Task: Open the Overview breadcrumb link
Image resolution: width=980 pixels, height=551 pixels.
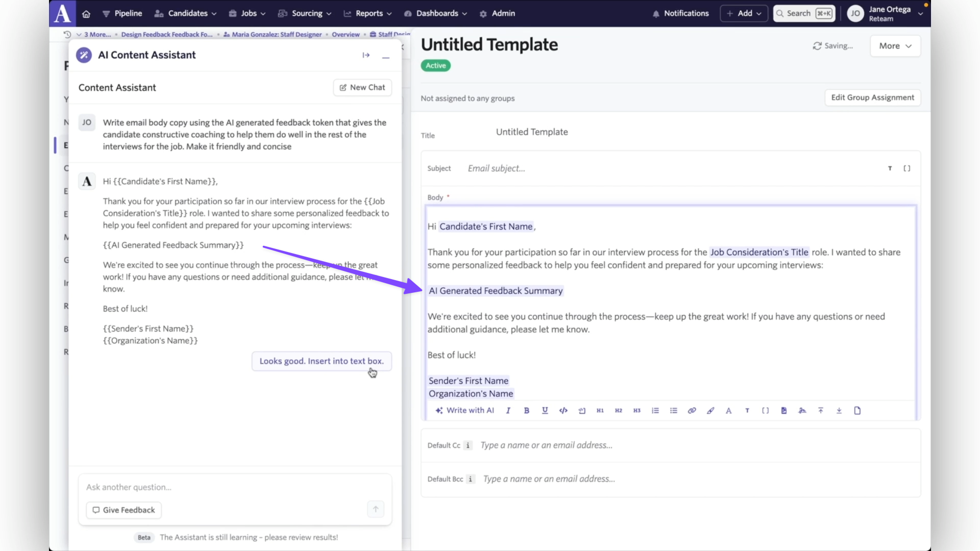Action: click(x=346, y=35)
